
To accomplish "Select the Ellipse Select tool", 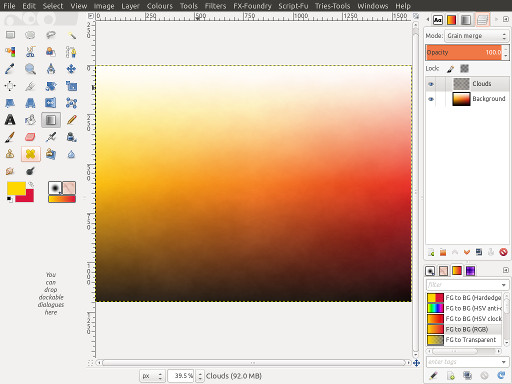I will (x=30, y=35).
